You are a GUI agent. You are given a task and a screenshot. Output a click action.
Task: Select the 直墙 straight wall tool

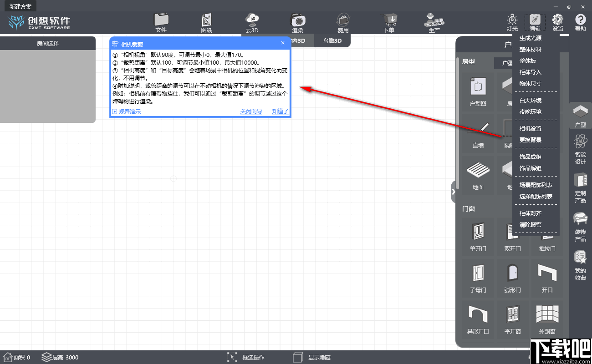(x=478, y=134)
